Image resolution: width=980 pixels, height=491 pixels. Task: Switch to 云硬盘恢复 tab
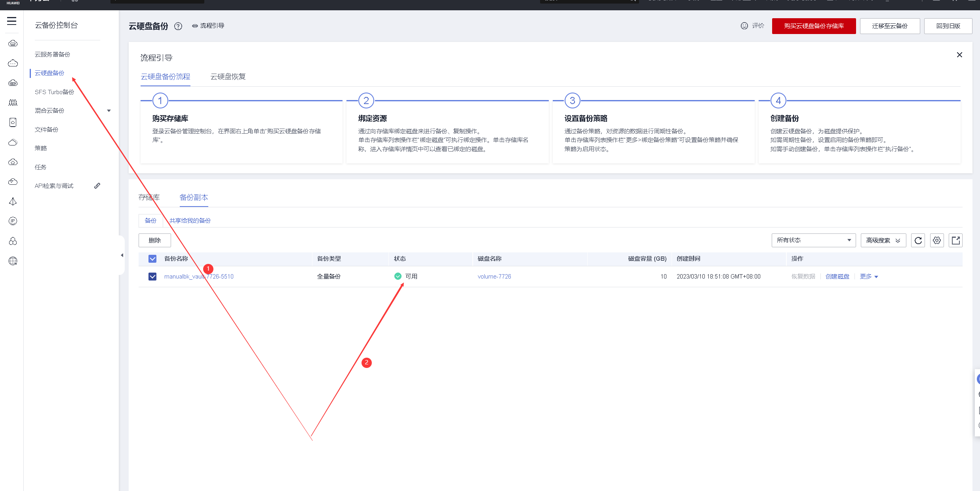click(x=228, y=76)
